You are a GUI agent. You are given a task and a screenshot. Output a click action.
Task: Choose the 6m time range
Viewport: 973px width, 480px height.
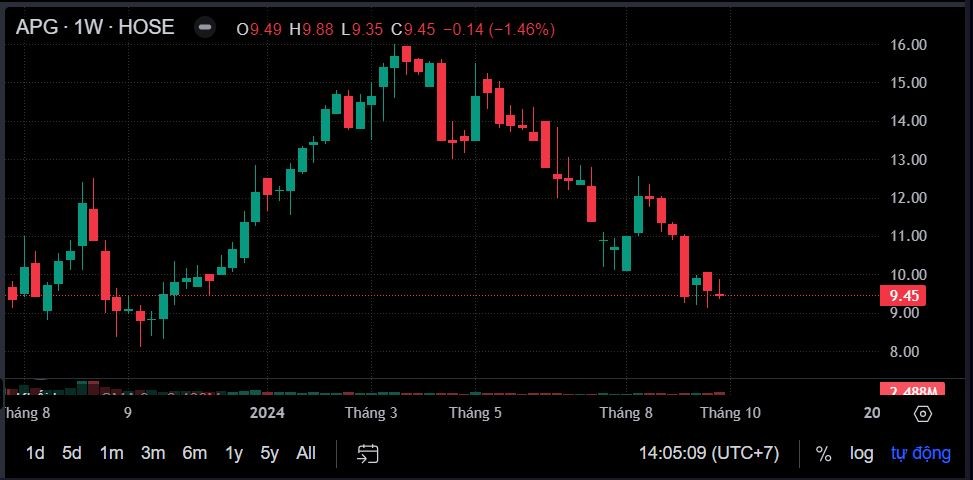(194, 453)
